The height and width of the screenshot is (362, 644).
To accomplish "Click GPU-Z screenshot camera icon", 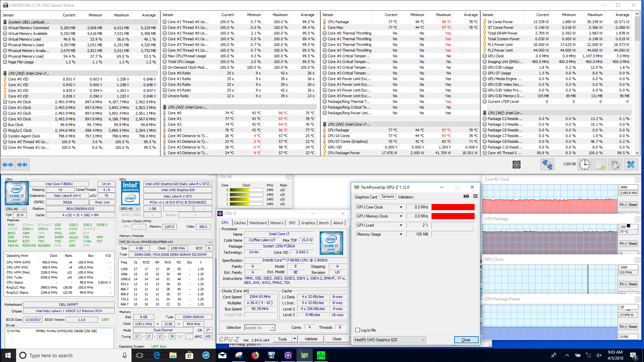I will 466,196.
